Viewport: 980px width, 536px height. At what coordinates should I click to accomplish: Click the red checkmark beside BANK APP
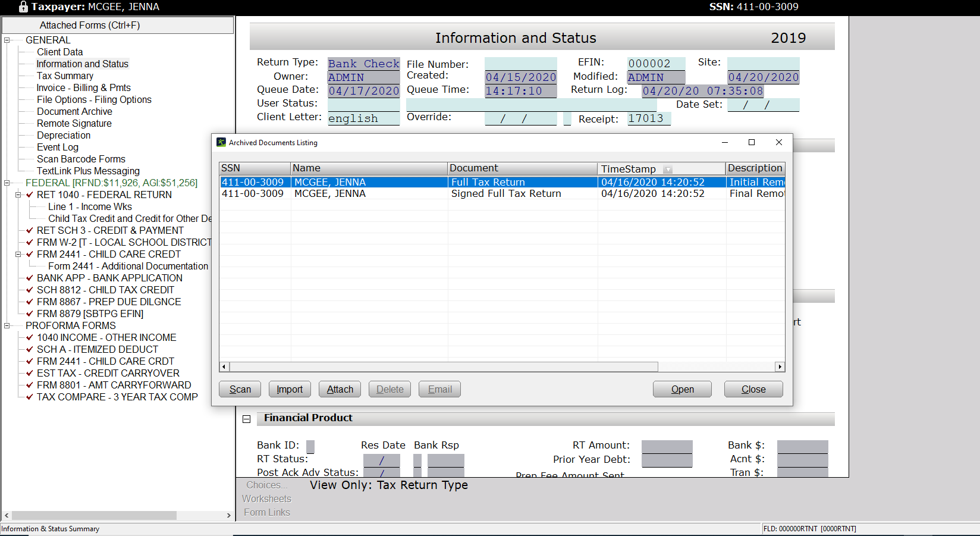[30, 278]
